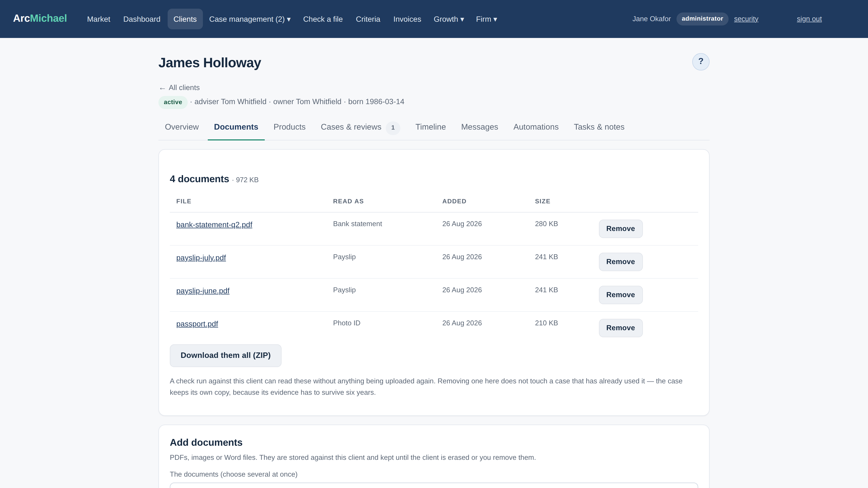Click the security link
The width and height of the screenshot is (868, 488).
coord(746,19)
